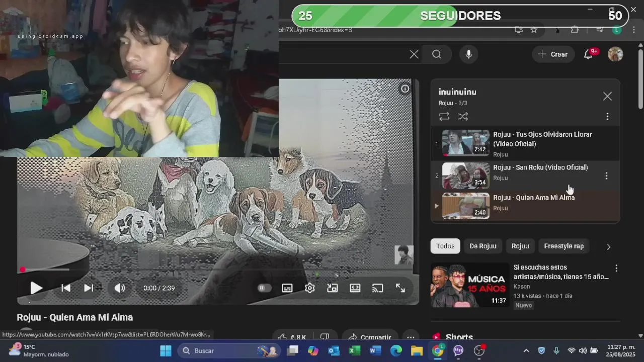The image size is (644, 362).
Task: Open Microsoft Edge from the taskbar
Action: (x=396, y=350)
